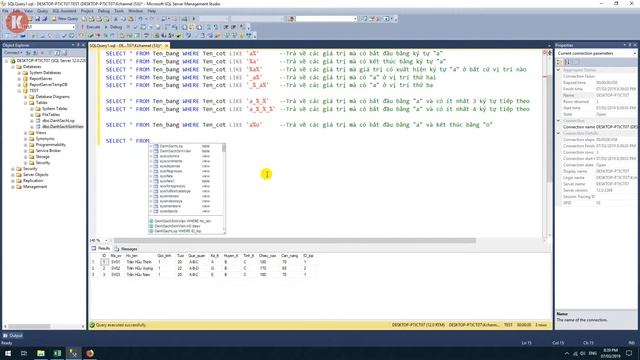Open the Debug menu
This screenshot has width=640, height=360.
point(104,11)
